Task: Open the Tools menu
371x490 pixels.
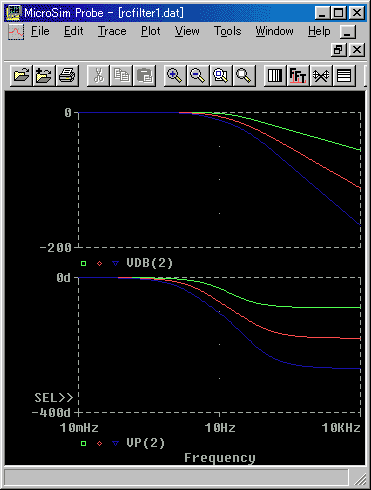Action: [x=227, y=31]
